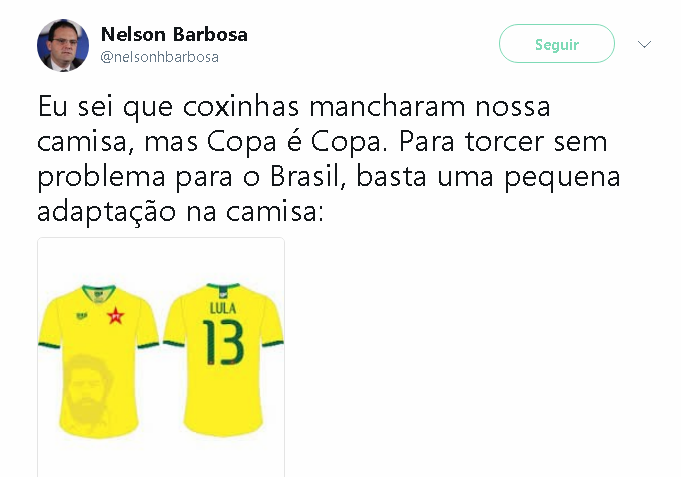Click the collar tag on back jersey

(223, 292)
